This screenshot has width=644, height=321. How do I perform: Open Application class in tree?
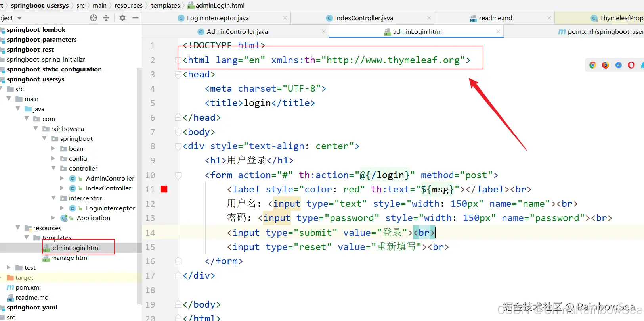[94, 218]
